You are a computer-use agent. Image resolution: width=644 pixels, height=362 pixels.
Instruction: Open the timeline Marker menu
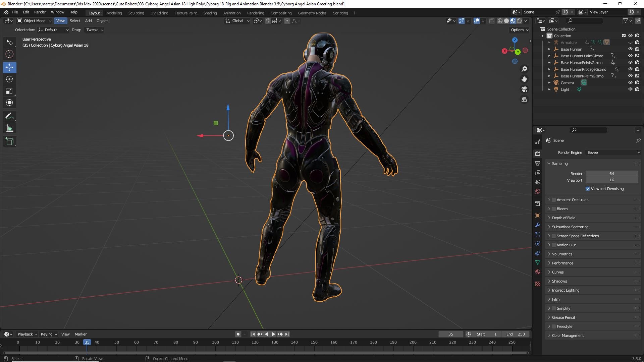(80, 334)
